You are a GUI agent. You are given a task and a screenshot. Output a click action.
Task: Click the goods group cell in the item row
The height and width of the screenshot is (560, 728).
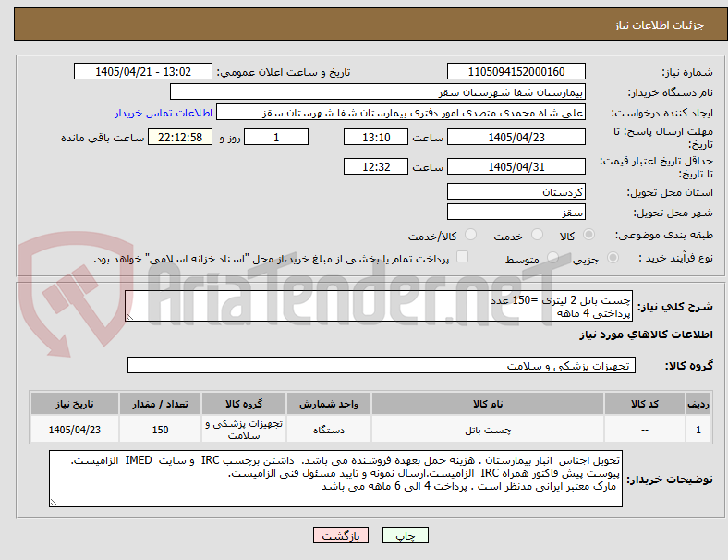(244, 430)
